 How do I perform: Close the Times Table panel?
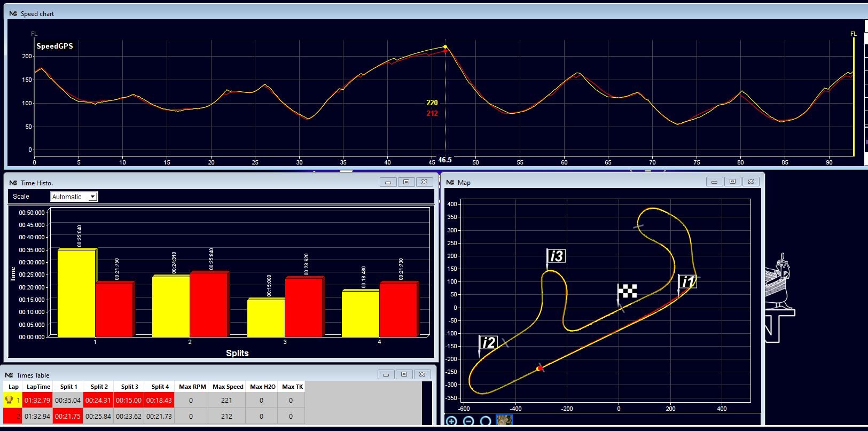tap(422, 374)
